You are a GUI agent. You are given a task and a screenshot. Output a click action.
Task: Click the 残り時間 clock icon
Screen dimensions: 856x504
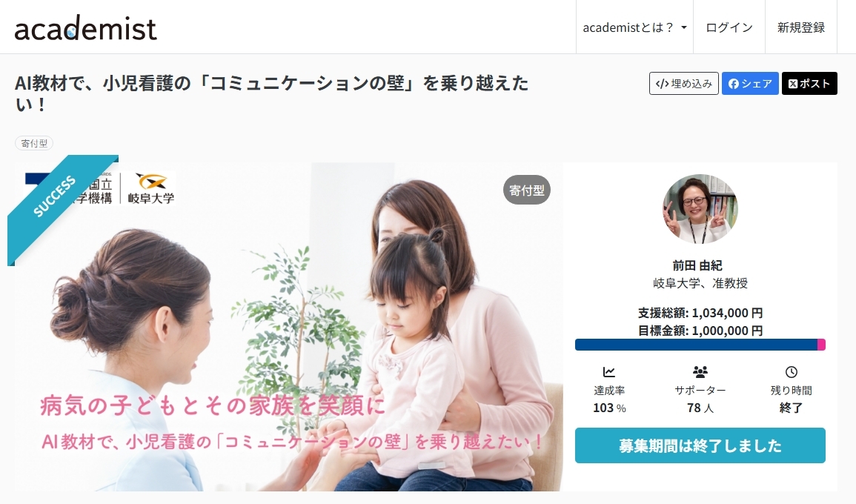[x=791, y=372]
